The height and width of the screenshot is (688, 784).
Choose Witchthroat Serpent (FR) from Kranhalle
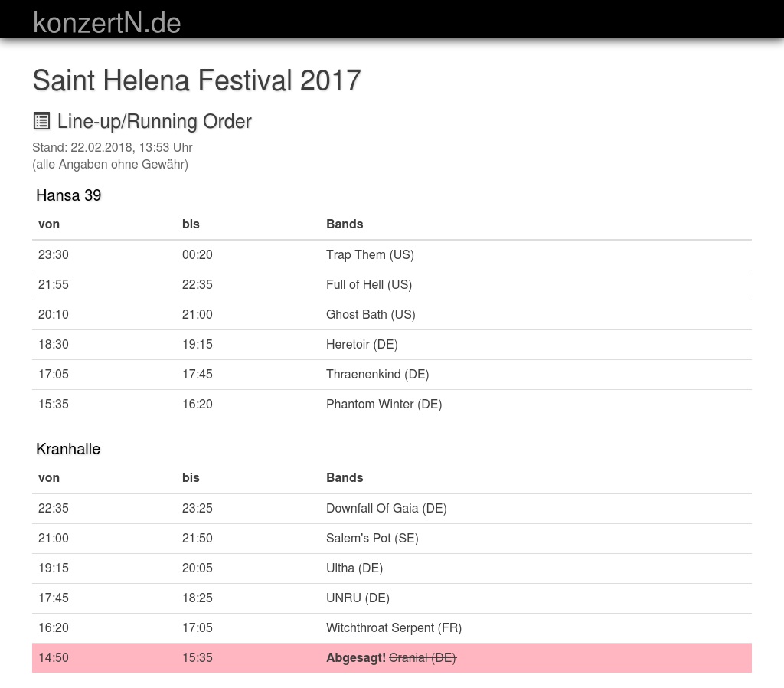click(394, 627)
